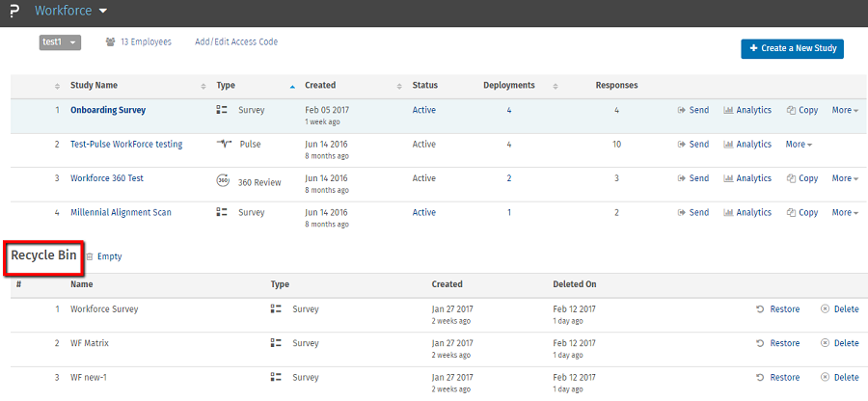
Task: Copy the Workforce 360 Test study
Action: 802,178
